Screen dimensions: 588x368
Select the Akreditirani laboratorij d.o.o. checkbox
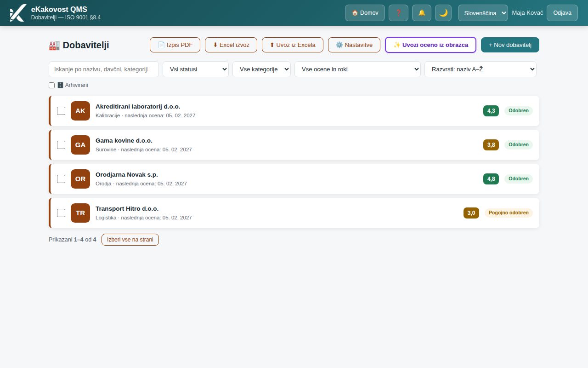pos(61,111)
